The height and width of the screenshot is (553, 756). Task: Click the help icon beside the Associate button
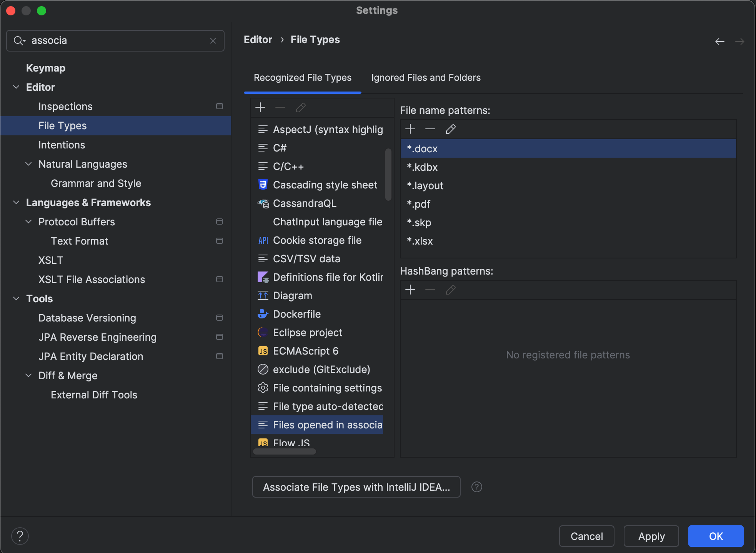click(x=476, y=487)
